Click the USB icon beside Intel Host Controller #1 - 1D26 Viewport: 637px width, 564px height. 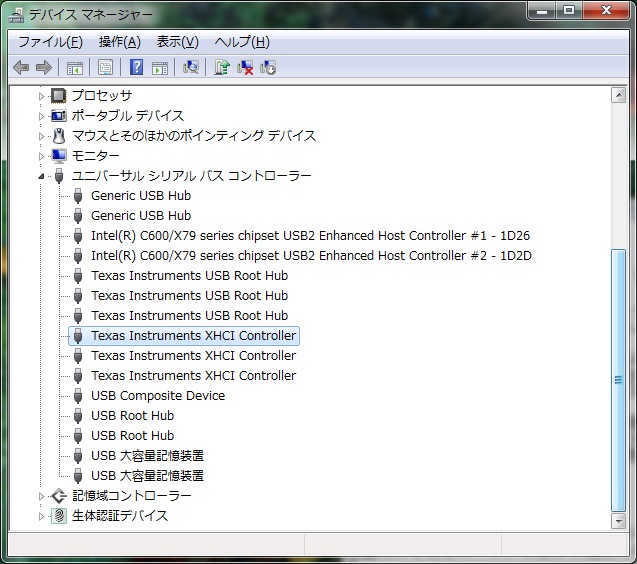coord(78,236)
